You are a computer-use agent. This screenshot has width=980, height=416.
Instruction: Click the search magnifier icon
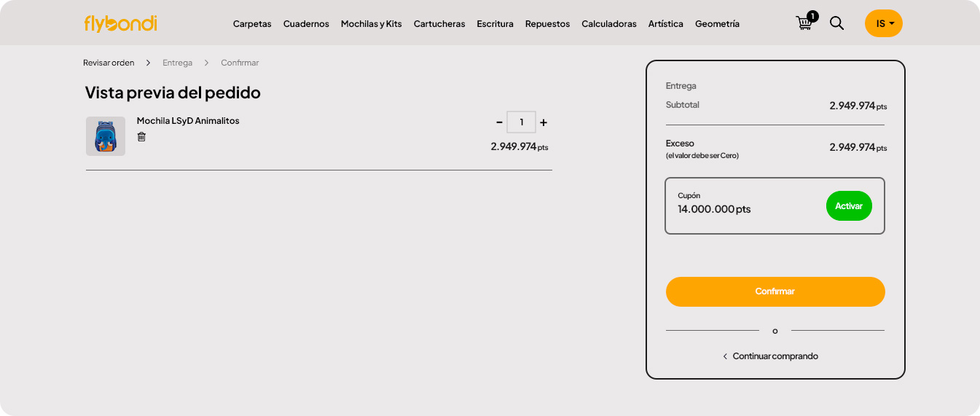tap(836, 23)
